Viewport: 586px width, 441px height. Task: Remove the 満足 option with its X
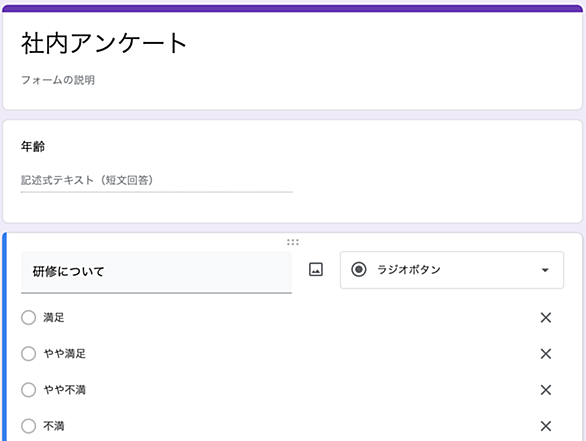point(546,318)
